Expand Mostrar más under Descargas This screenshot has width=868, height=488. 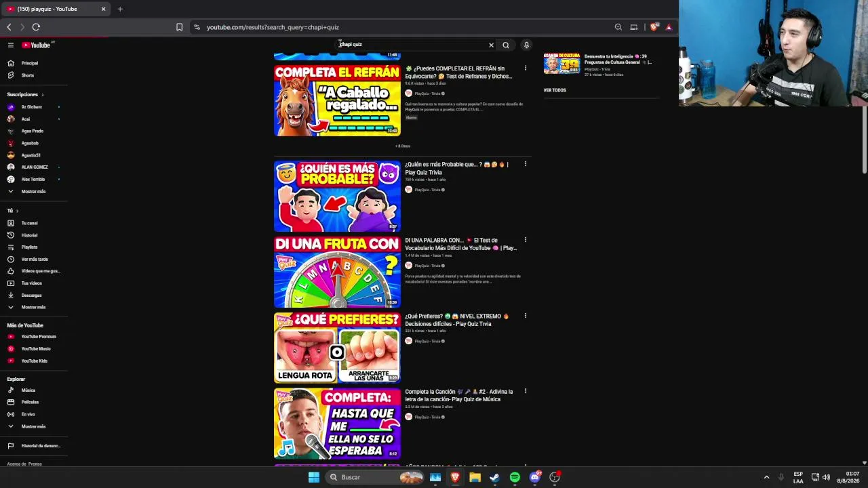point(33,308)
